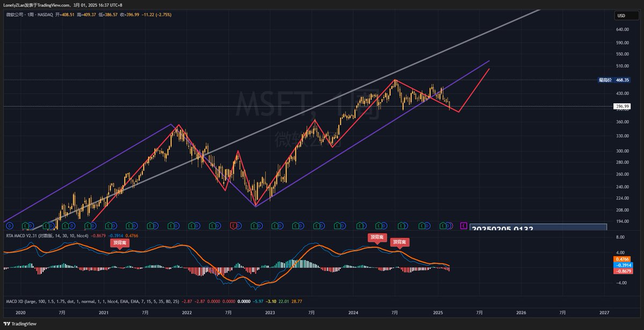The image size is (644, 330).
Task: Click the 8.00 MACD axis value
Action: tap(620, 236)
